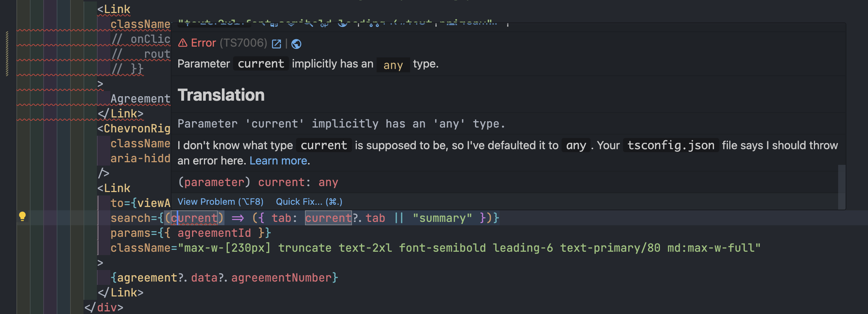The width and height of the screenshot is (868, 314).
Task: Follow the "Learn more" link
Action: click(279, 161)
